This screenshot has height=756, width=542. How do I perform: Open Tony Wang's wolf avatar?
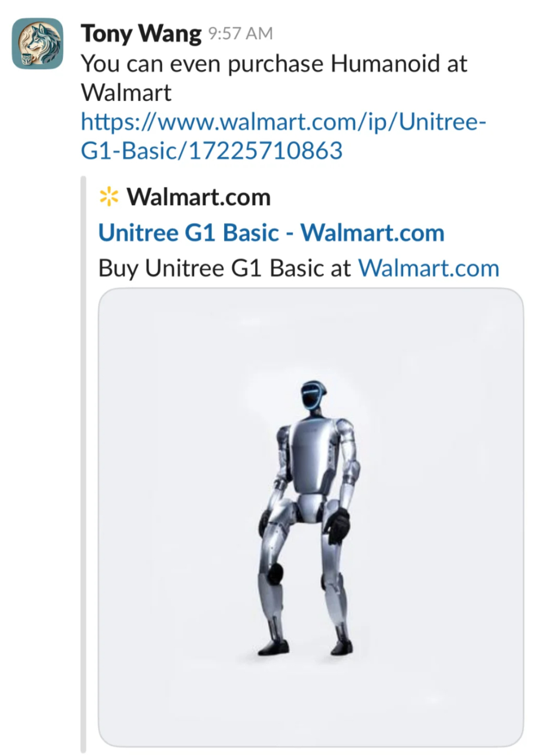(38, 43)
